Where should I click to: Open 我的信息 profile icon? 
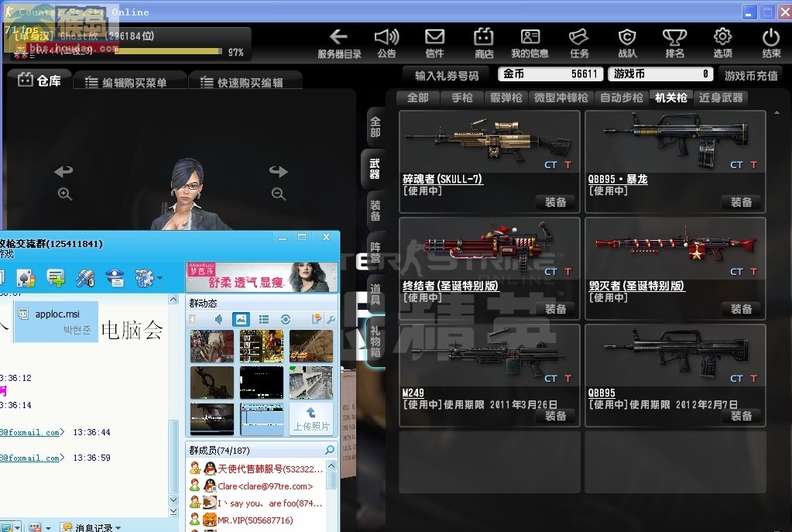tap(530, 36)
